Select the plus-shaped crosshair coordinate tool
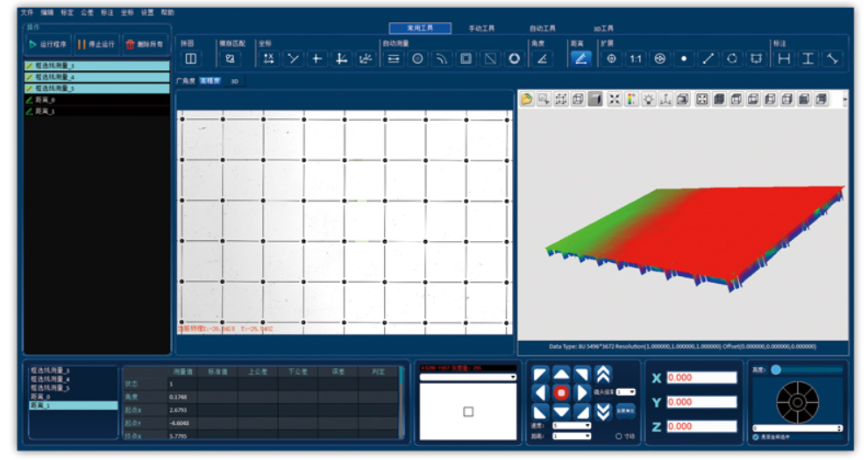This screenshot has height=460, width=868. [x=317, y=59]
